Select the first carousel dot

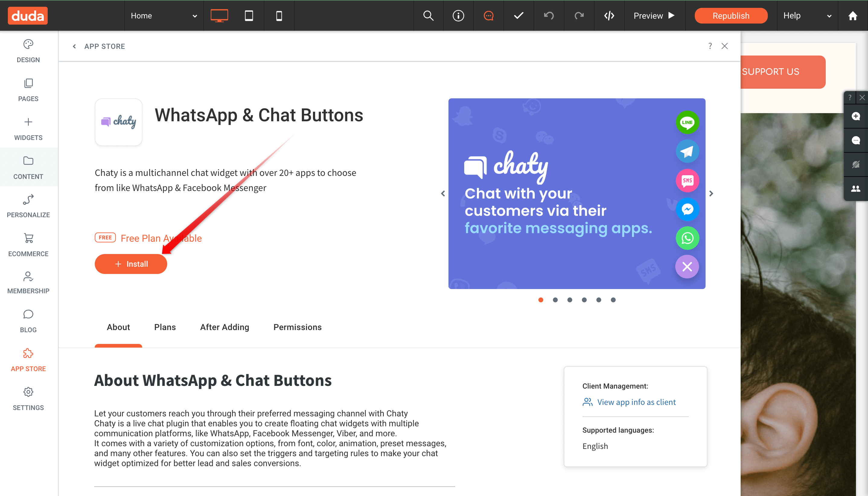pyautogui.click(x=541, y=300)
